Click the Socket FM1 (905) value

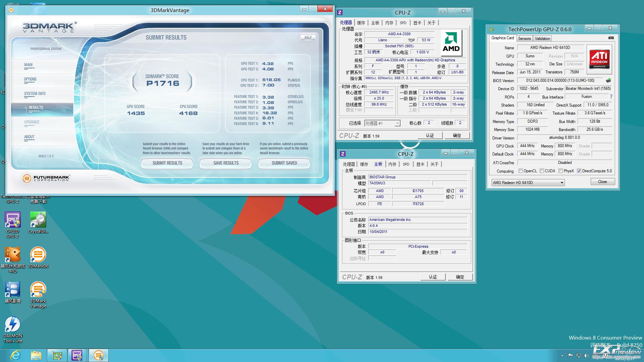(x=399, y=46)
